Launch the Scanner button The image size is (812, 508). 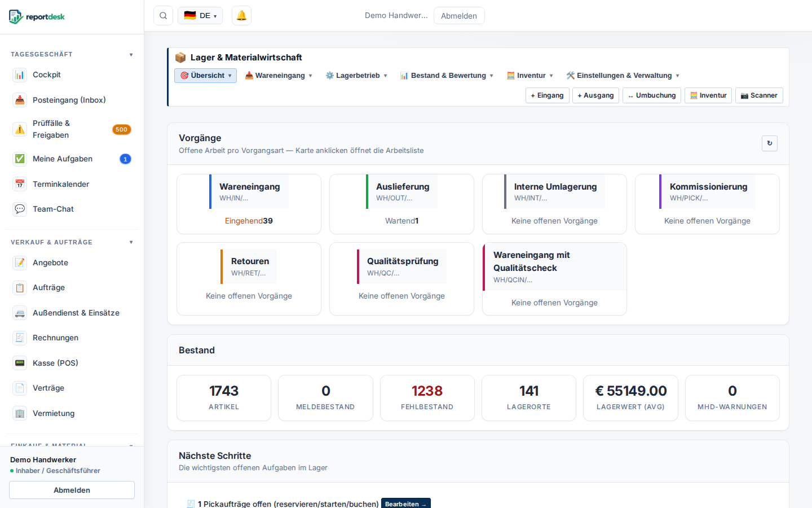click(x=759, y=95)
